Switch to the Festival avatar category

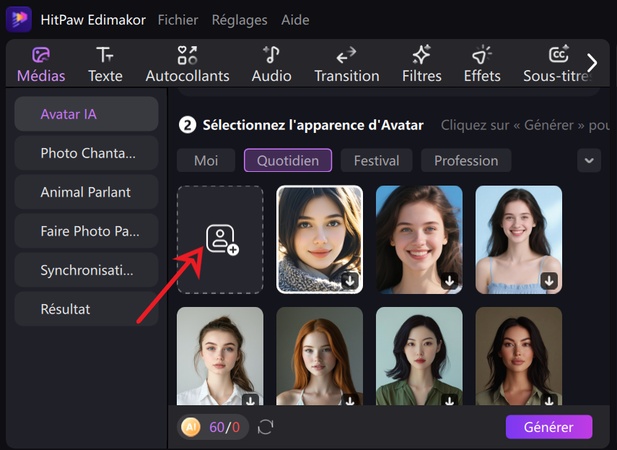376,160
